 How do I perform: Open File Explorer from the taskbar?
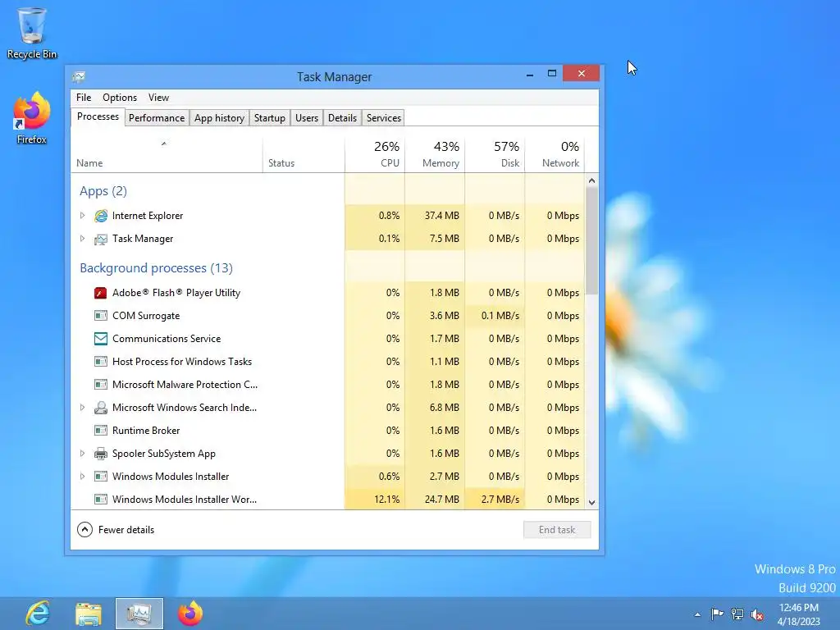[x=89, y=614]
